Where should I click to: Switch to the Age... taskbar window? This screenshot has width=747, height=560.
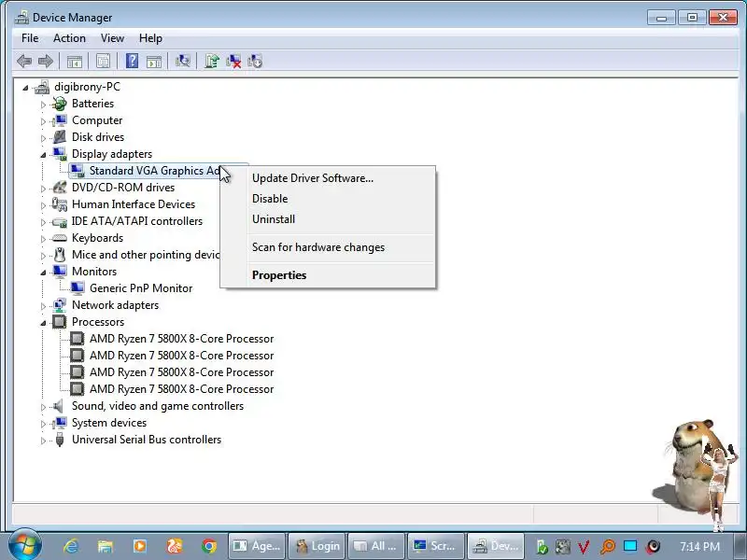[x=257, y=546]
